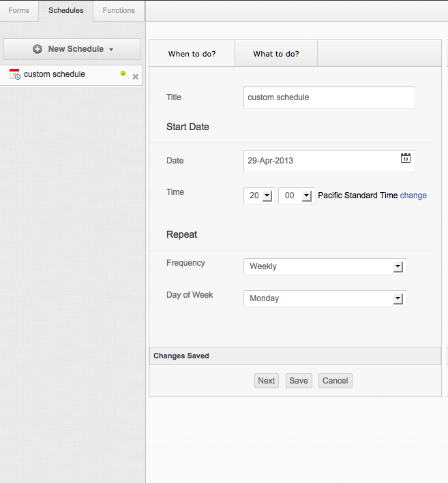The height and width of the screenshot is (483, 448).
Task: Open the date picker calendar icon
Action: (405, 158)
